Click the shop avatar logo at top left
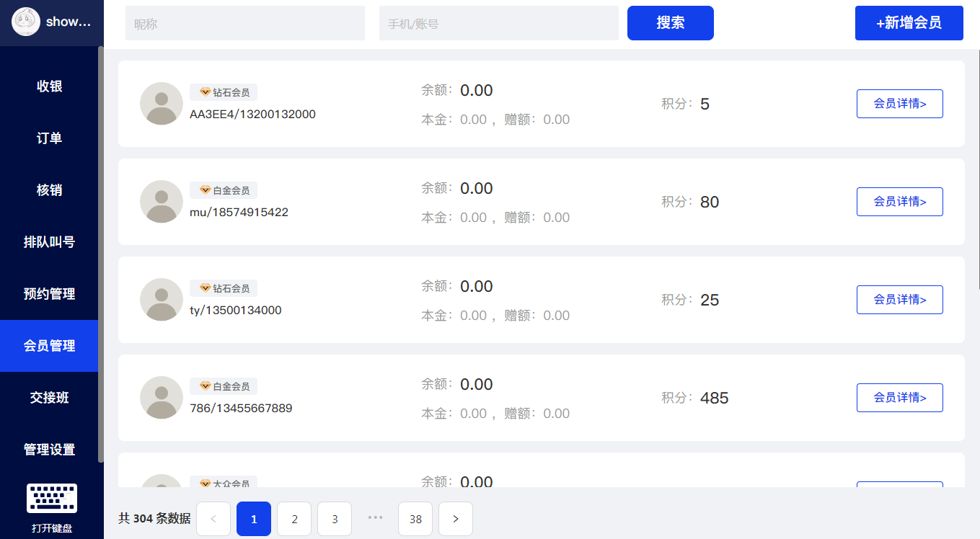This screenshot has height=539, width=980. coord(26,22)
